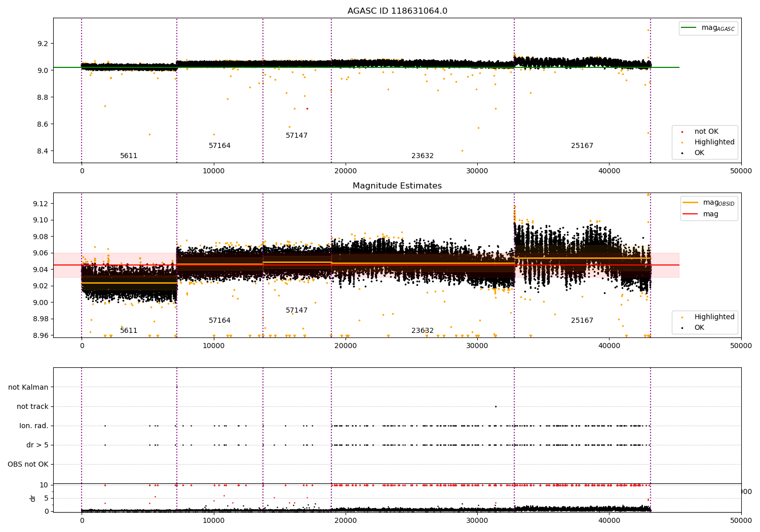
Task: Click y-tick 8.98 on Magnitude Estimates plot
Action: (x=41, y=319)
